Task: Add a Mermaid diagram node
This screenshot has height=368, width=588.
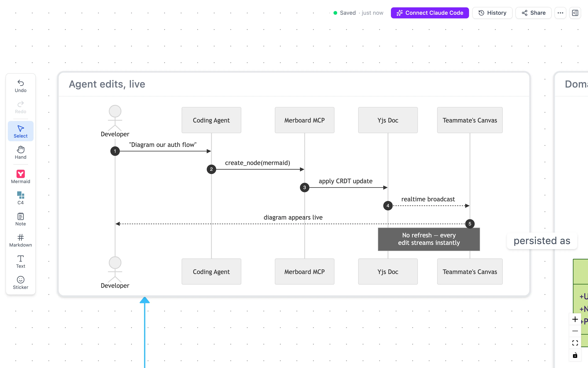Action: 21,177
